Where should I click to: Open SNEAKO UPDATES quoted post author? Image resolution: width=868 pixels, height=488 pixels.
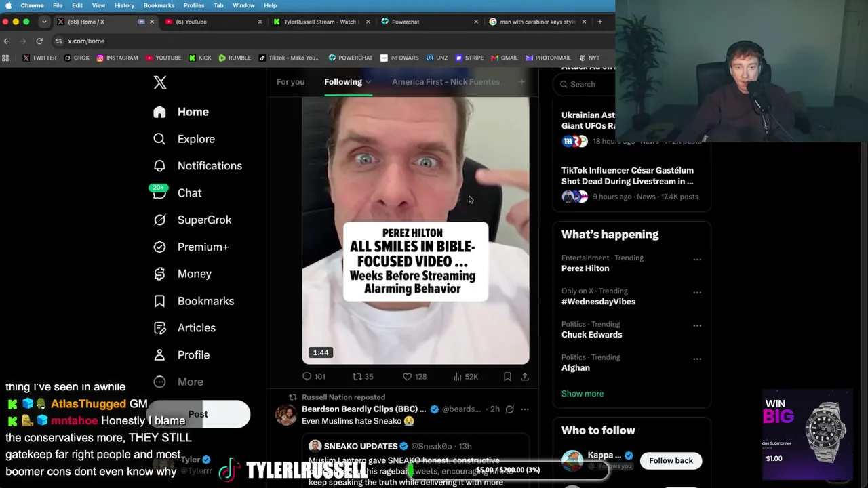[360, 446]
